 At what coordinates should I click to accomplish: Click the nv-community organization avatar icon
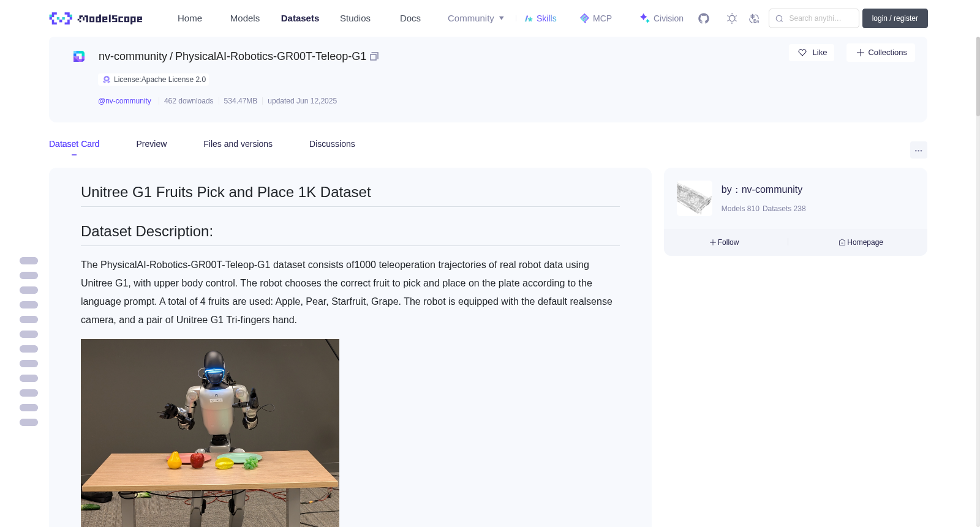tap(79, 56)
